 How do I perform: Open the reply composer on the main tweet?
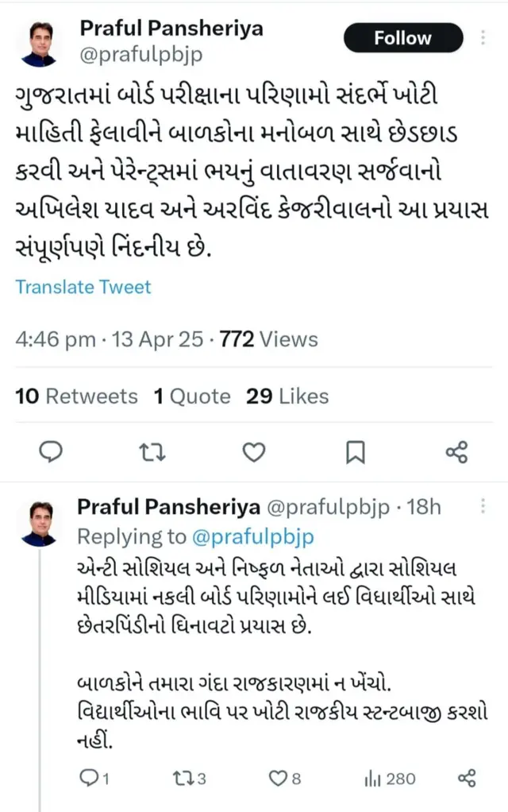(51, 452)
